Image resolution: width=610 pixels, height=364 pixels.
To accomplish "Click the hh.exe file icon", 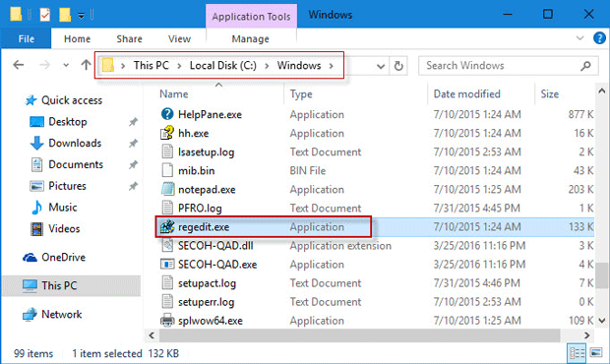I will pos(167,133).
